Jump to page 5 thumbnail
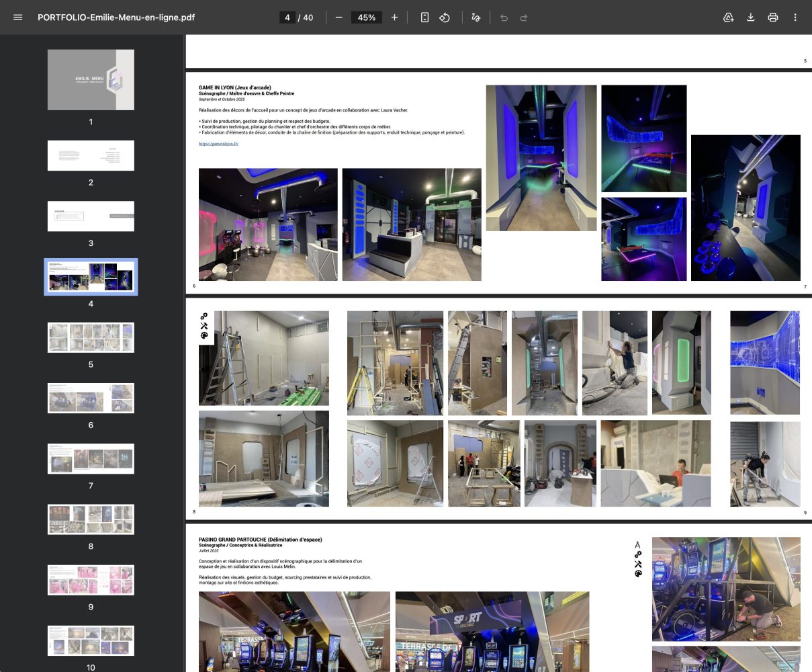This screenshot has height=672, width=812. pos(91,337)
